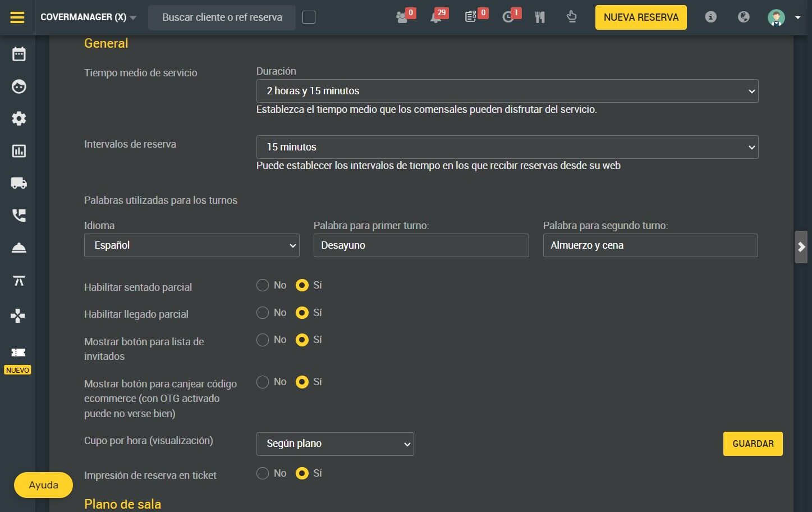Open the user avatar account menu

tap(783, 17)
